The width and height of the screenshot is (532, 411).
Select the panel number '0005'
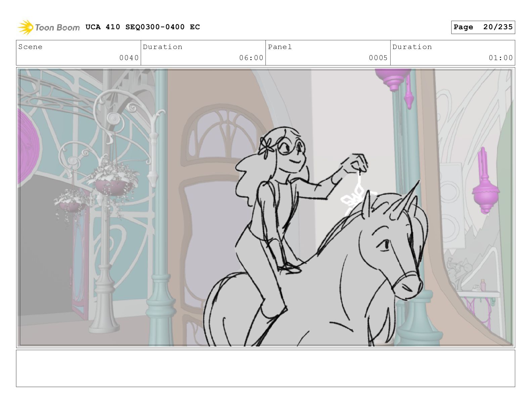[x=378, y=58]
